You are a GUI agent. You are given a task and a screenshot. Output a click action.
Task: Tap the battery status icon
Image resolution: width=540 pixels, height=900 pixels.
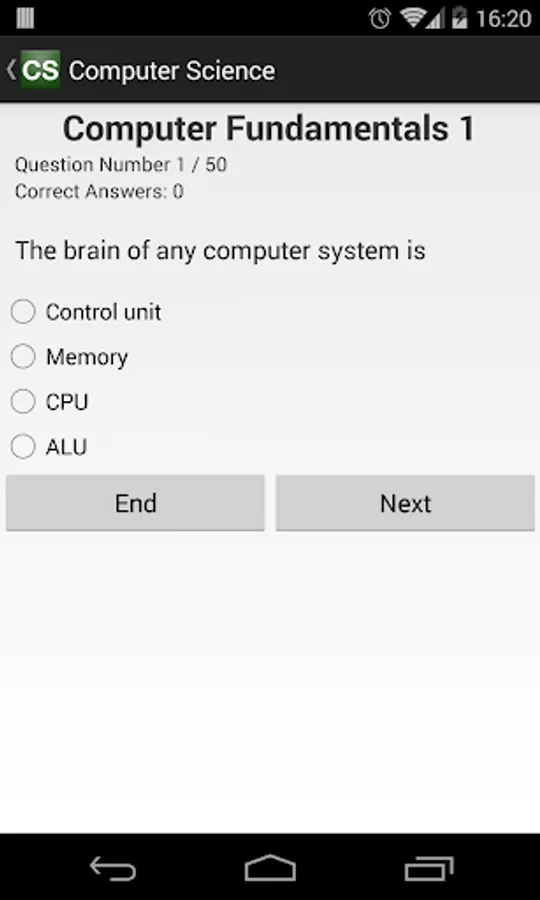point(460,18)
